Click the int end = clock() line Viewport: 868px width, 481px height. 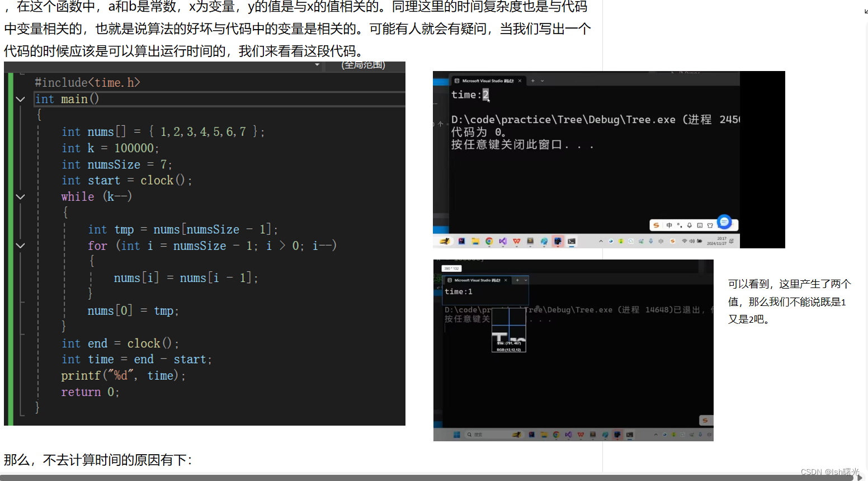[x=120, y=343]
